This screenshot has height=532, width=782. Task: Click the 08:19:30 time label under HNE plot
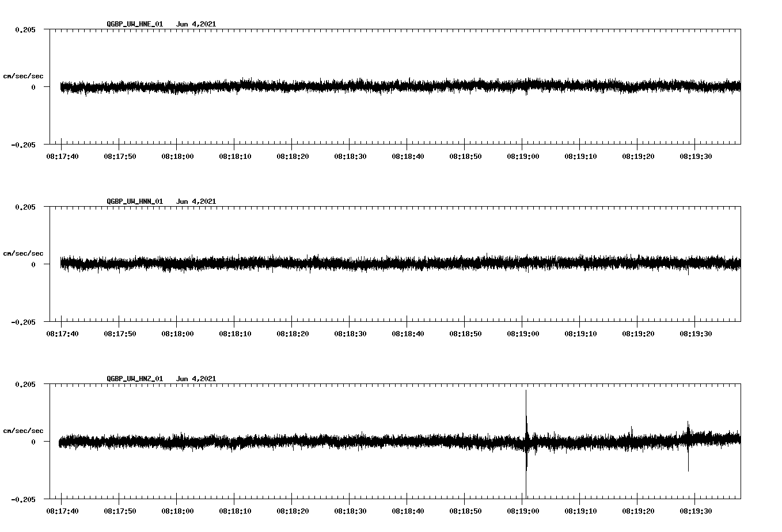point(696,157)
